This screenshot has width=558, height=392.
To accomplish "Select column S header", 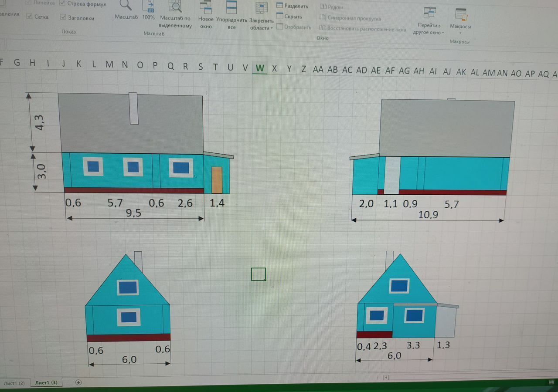I will pyautogui.click(x=201, y=67).
